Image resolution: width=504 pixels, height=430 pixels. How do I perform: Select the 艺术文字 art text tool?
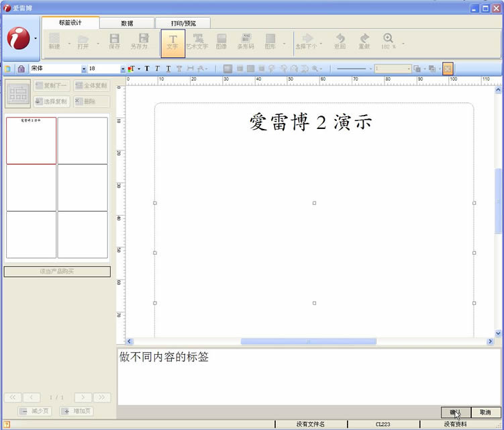coord(197,42)
